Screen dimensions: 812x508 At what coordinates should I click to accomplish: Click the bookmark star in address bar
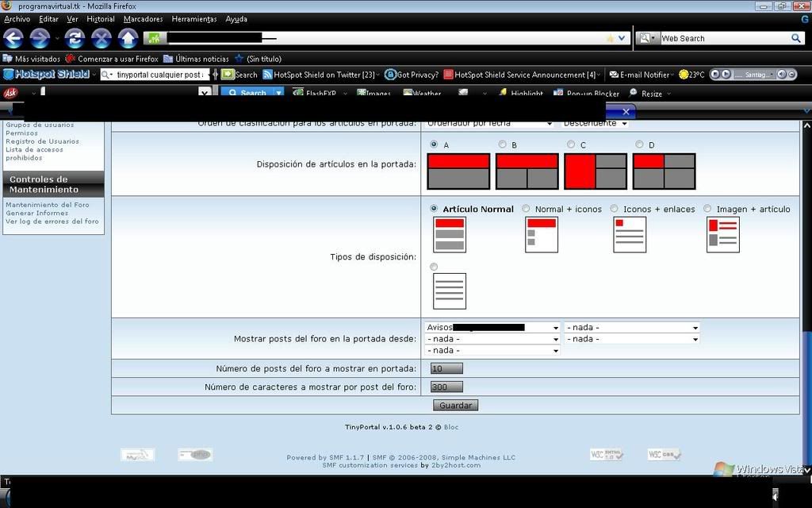coord(609,38)
